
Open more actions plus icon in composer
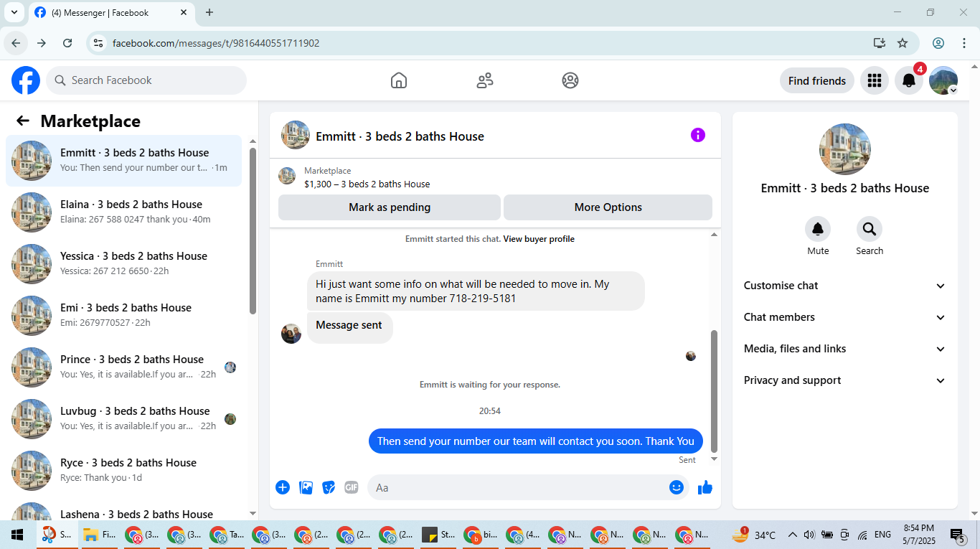click(x=283, y=487)
